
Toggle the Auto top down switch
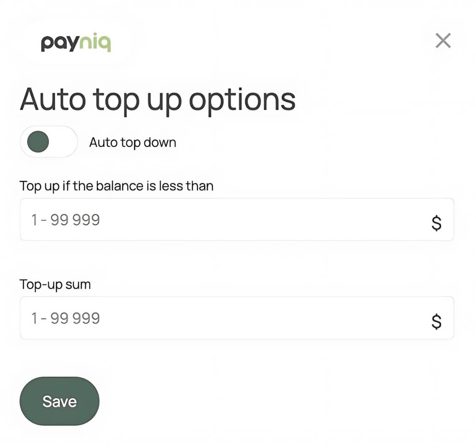pos(48,142)
